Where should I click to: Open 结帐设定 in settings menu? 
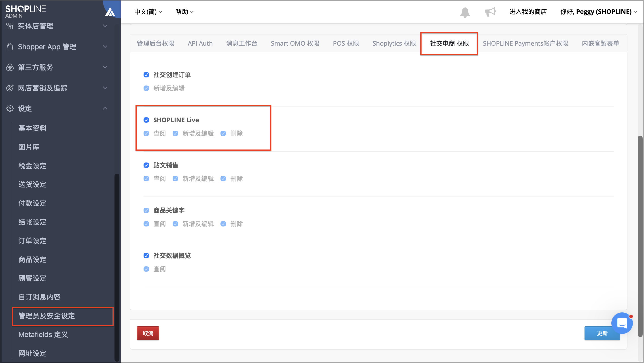coord(32,222)
